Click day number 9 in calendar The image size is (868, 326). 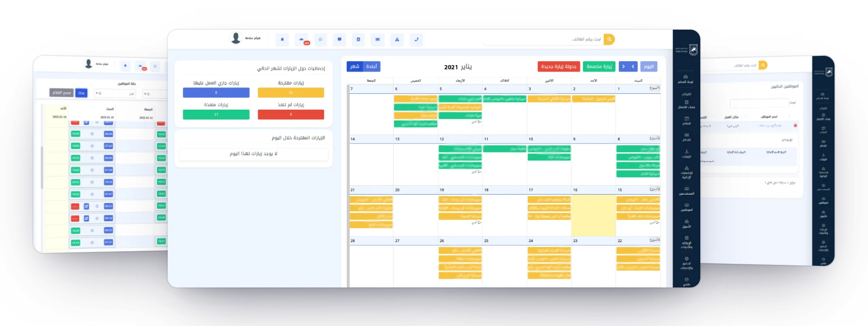[x=574, y=139]
